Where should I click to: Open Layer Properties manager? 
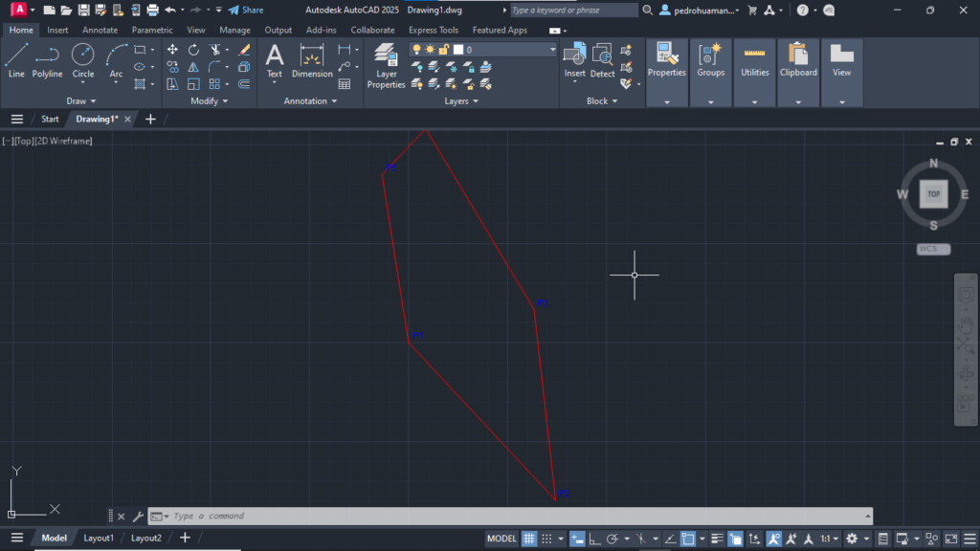(x=386, y=65)
